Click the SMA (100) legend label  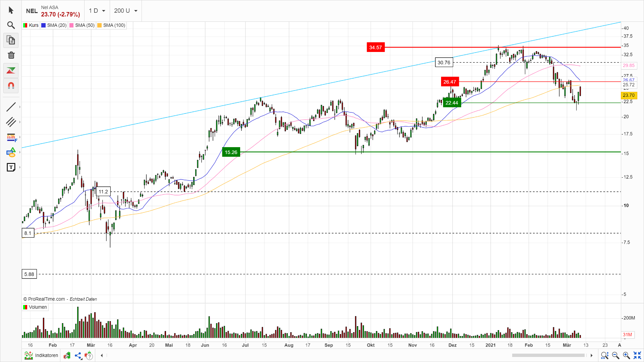(x=114, y=25)
